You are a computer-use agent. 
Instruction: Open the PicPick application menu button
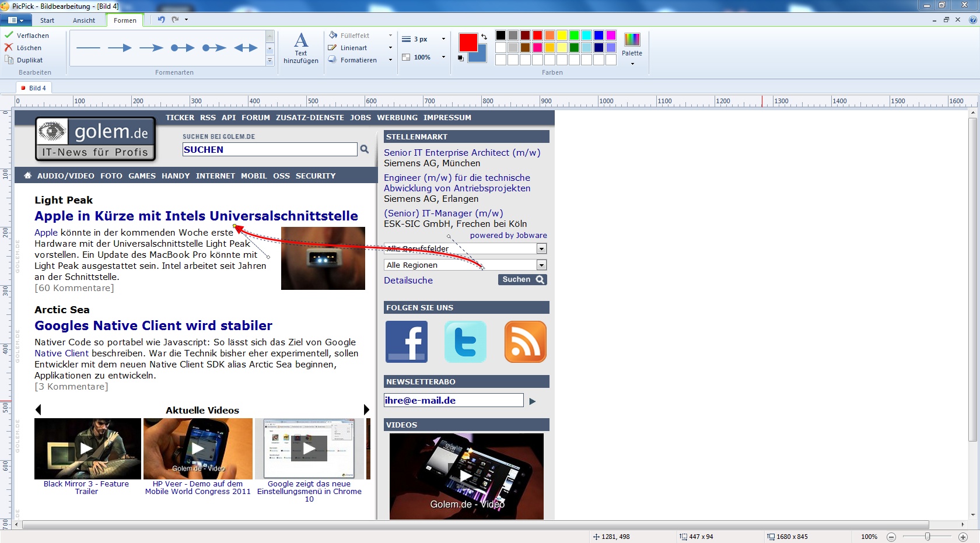[16, 20]
